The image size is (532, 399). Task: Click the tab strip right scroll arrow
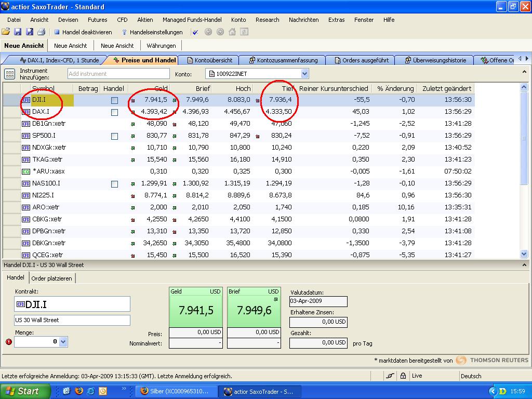click(x=527, y=58)
